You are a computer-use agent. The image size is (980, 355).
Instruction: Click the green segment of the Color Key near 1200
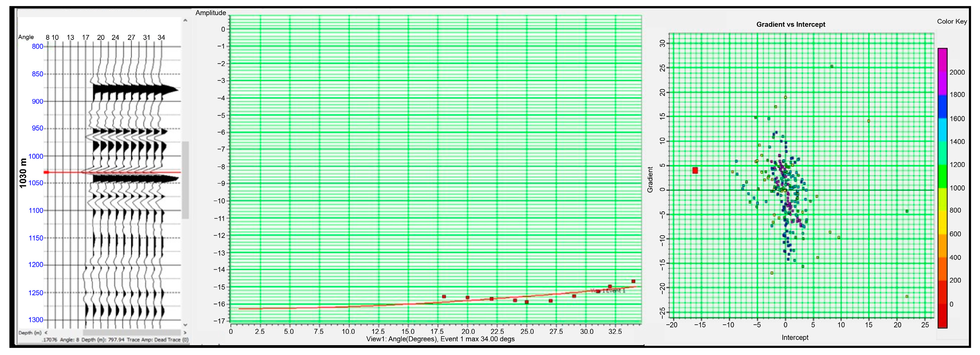(942, 176)
